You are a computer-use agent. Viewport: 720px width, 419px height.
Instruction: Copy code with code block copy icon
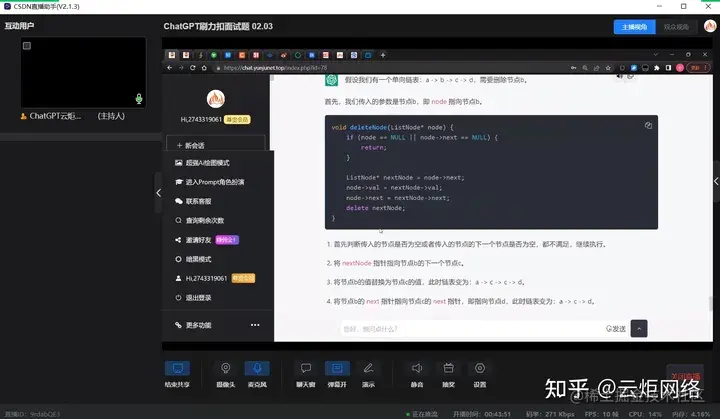[648, 125]
